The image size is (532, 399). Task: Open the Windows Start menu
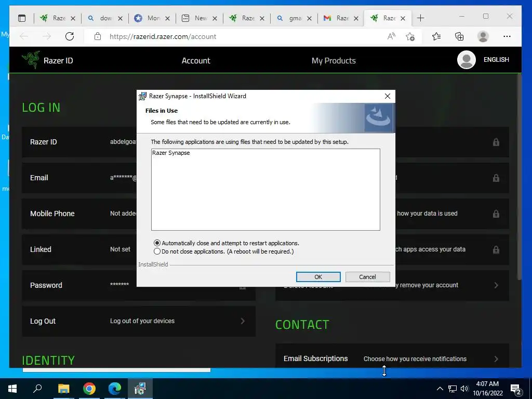tap(12, 388)
